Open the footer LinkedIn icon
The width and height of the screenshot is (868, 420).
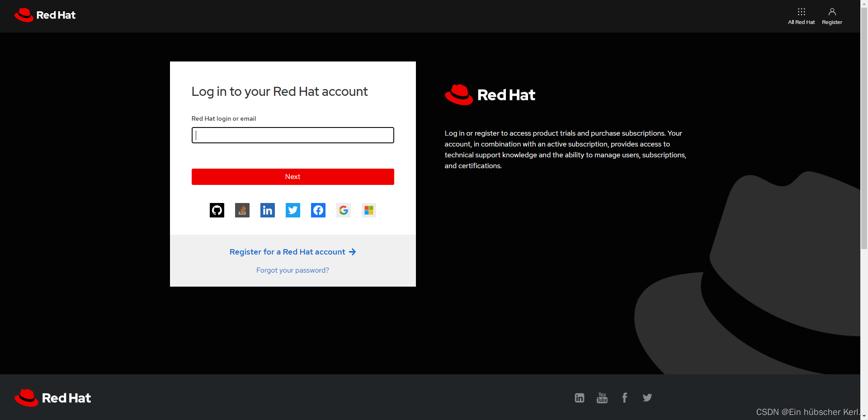coord(580,398)
